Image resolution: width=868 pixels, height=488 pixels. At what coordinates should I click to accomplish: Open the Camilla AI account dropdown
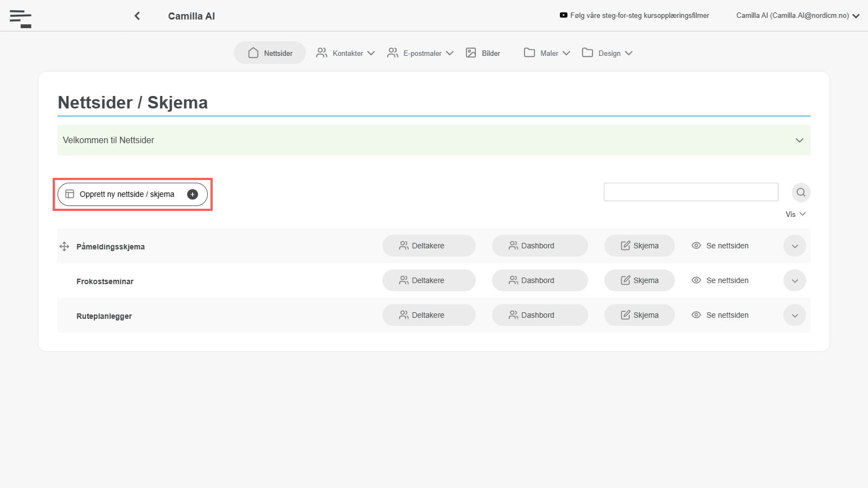[798, 16]
